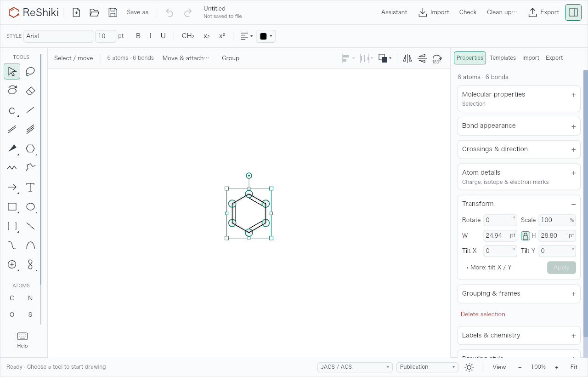Image resolution: width=588 pixels, height=377 pixels.
Task: Toggle the aspect ratio lock
Action: click(x=526, y=236)
